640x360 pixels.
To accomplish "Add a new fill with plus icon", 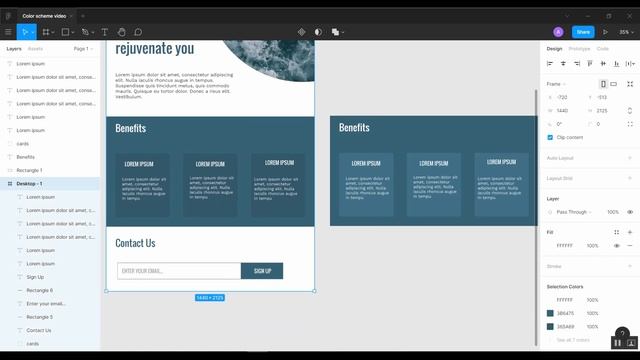I will coord(630,232).
